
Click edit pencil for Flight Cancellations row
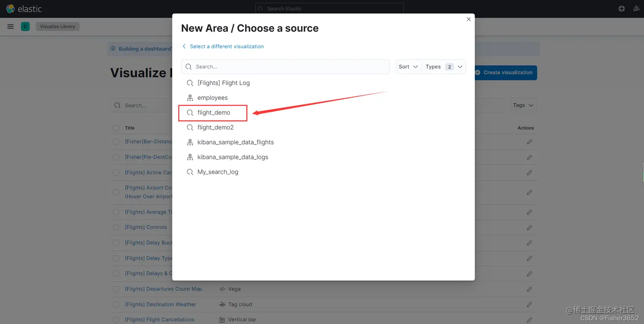(x=529, y=319)
